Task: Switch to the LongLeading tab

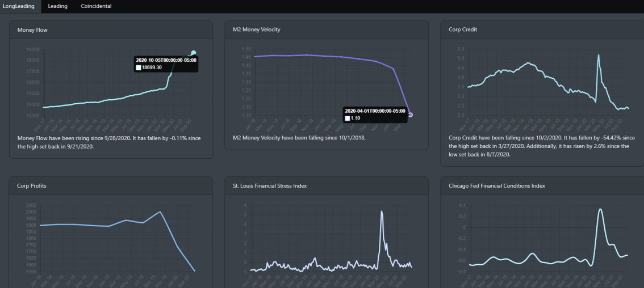Action: coord(20,6)
